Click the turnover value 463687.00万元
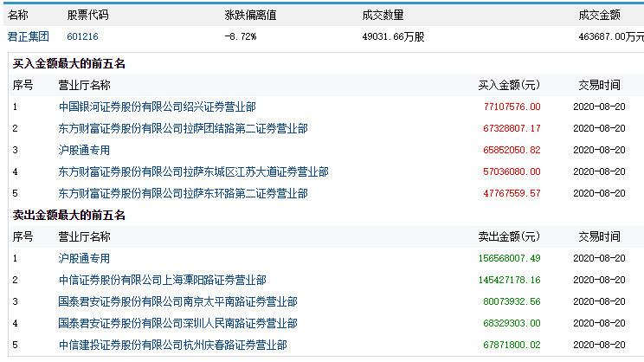The image size is (644, 362). 611,36
